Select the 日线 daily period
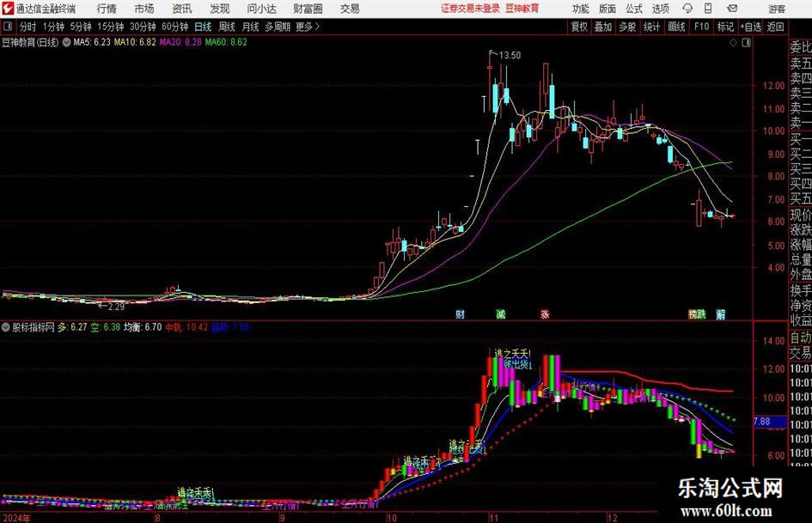The height and width of the screenshot is (523, 812). [x=203, y=27]
